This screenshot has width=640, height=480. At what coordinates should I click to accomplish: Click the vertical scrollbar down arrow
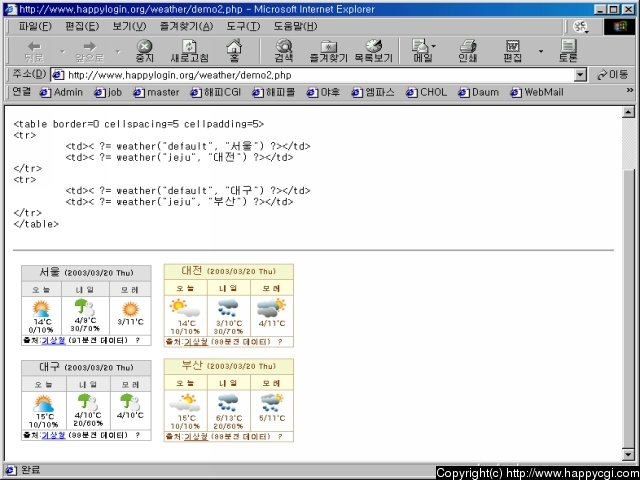(x=628, y=454)
